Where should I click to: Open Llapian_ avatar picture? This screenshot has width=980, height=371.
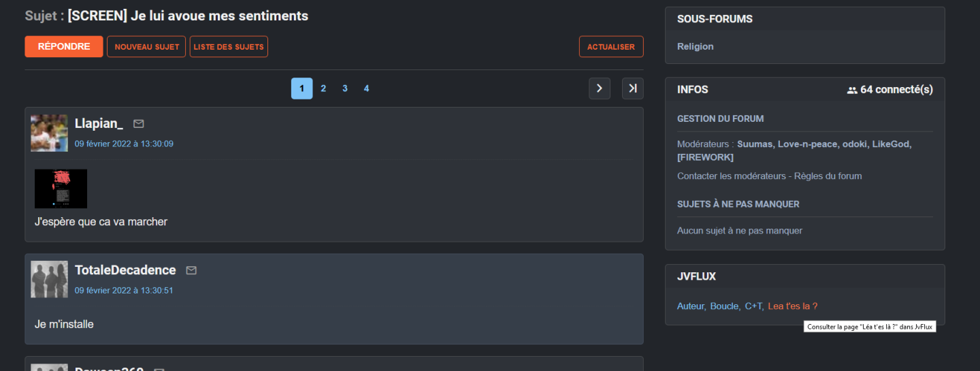click(49, 133)
